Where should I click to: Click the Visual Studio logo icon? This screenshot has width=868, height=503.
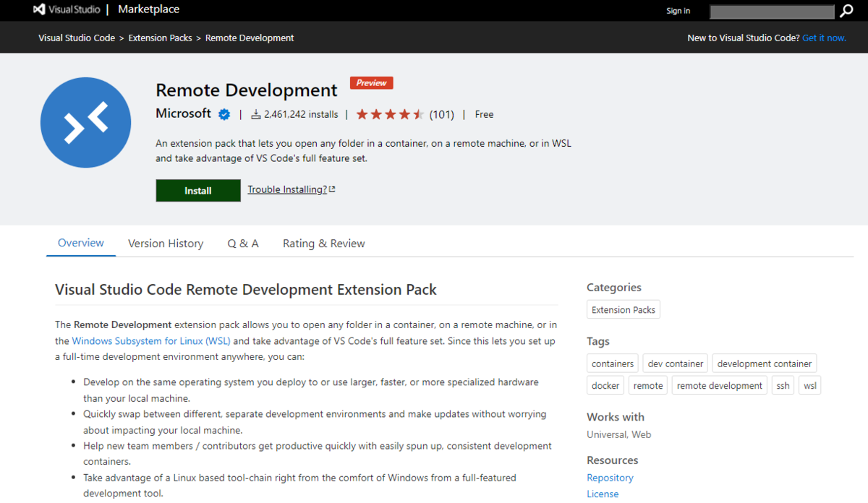(x=40, y=10)
